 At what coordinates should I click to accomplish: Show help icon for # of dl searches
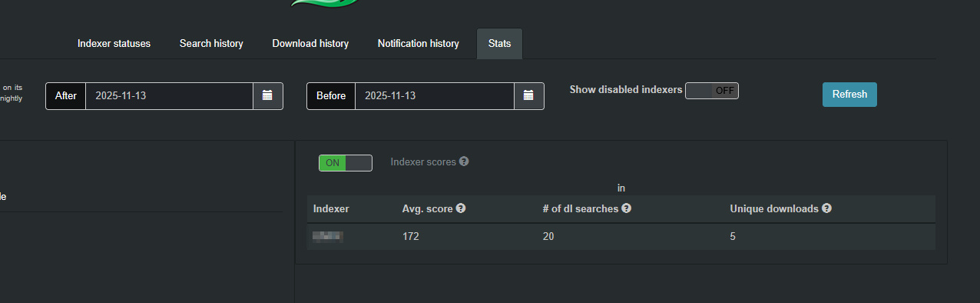tap(626, 208)
